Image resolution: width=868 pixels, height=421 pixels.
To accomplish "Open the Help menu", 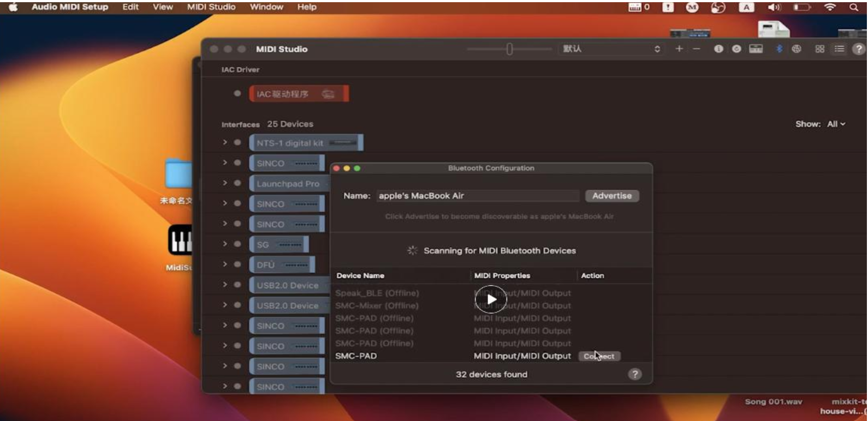I will (x=307, y=7).
